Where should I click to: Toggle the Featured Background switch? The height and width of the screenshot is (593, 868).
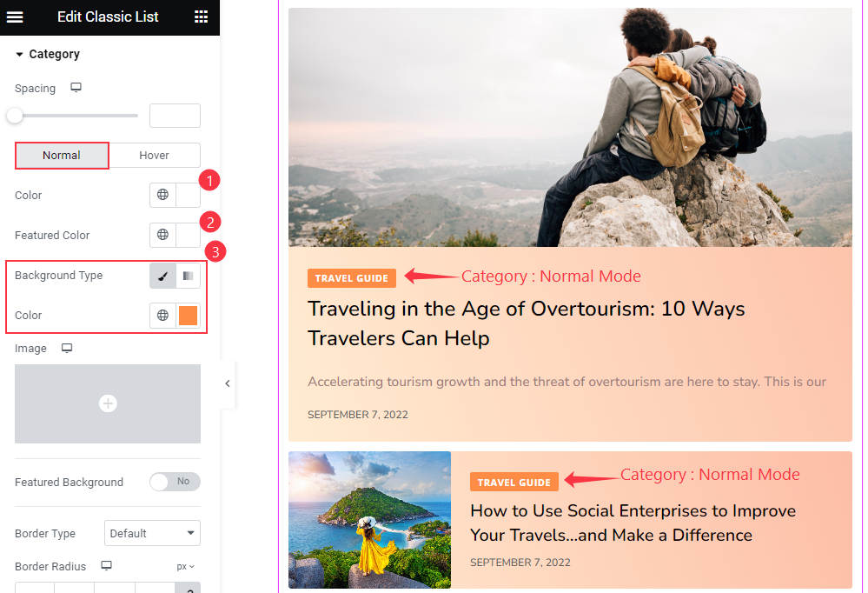click(175, 482)
